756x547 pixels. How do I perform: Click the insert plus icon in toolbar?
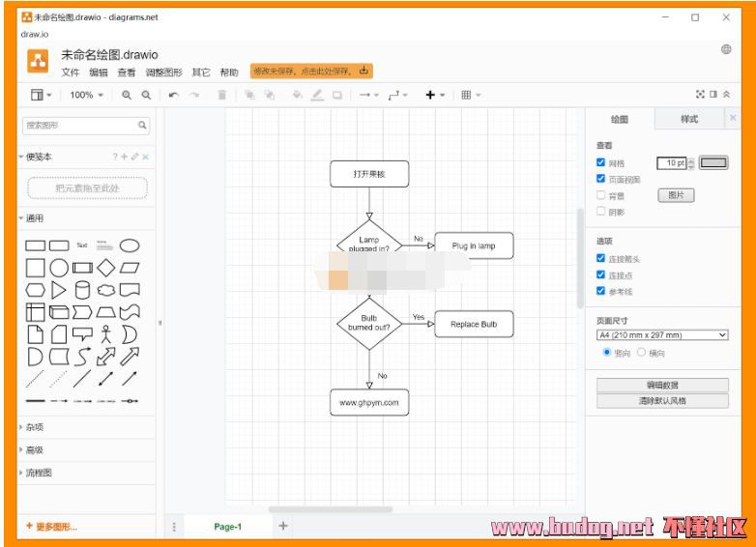430,95
